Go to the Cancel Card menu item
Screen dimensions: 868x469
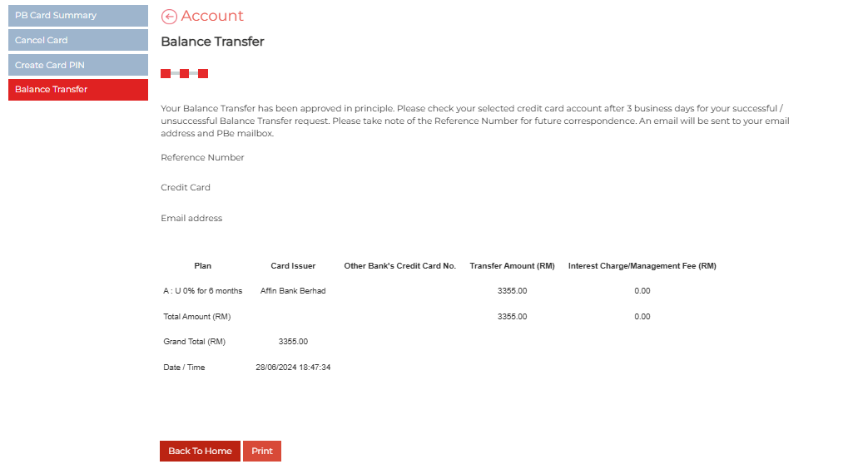78,40
